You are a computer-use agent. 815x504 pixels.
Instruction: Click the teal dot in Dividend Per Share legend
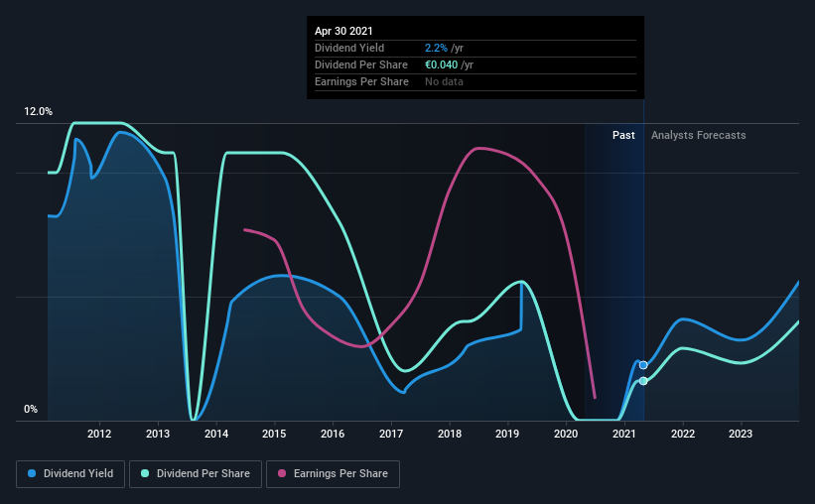(x=145, y=473)
